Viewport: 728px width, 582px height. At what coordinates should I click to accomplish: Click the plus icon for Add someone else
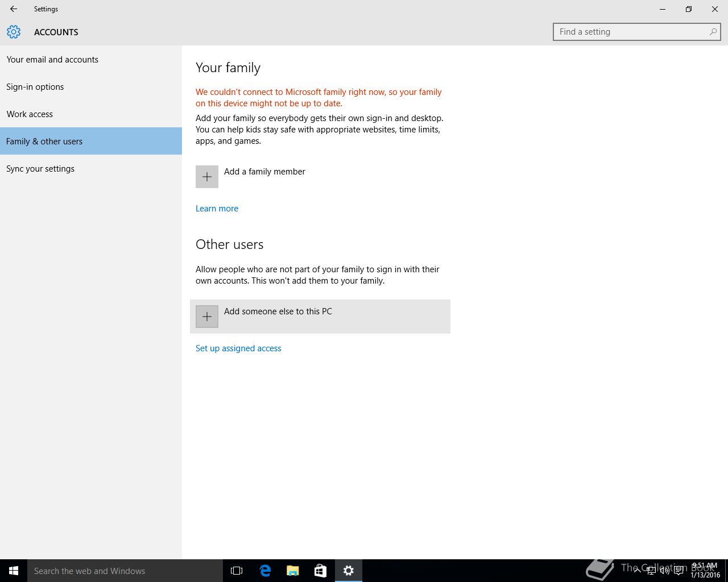coord(207,317)
